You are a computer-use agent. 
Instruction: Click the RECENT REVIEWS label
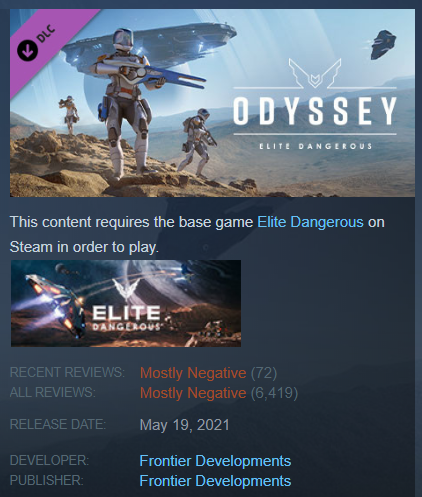click(67, 372)
